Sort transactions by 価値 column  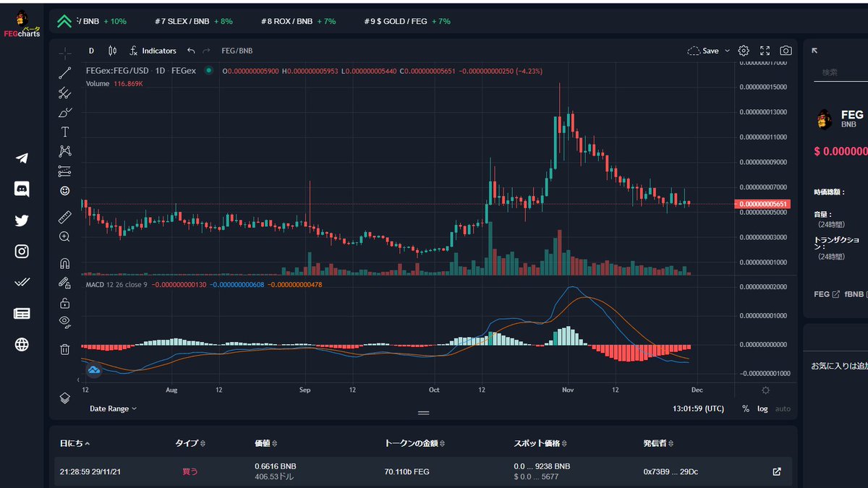pyautogui.click(x=266, y=443)
